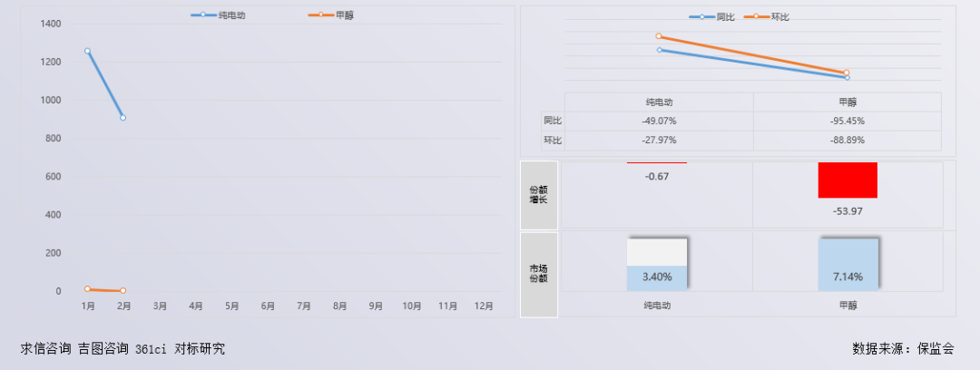Click the red 甲醇 share growth bar
The height and width of the screenshot is (370, 980).
point(848,180)
